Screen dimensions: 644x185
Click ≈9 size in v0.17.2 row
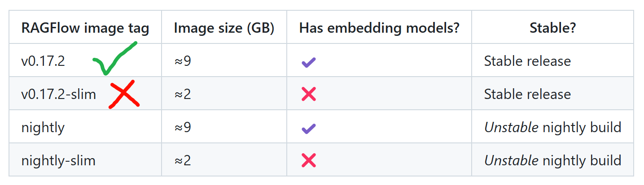(x=183, y=61)
